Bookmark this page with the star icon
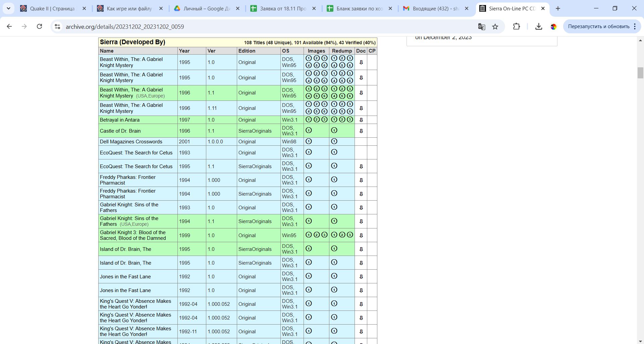The image size is (644, 344). (x=495, y=26)
